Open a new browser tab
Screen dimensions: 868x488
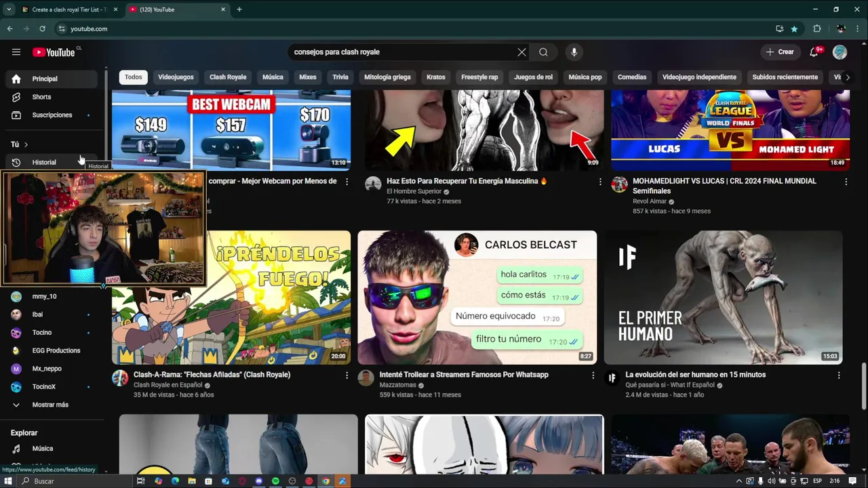pos(239,9)
